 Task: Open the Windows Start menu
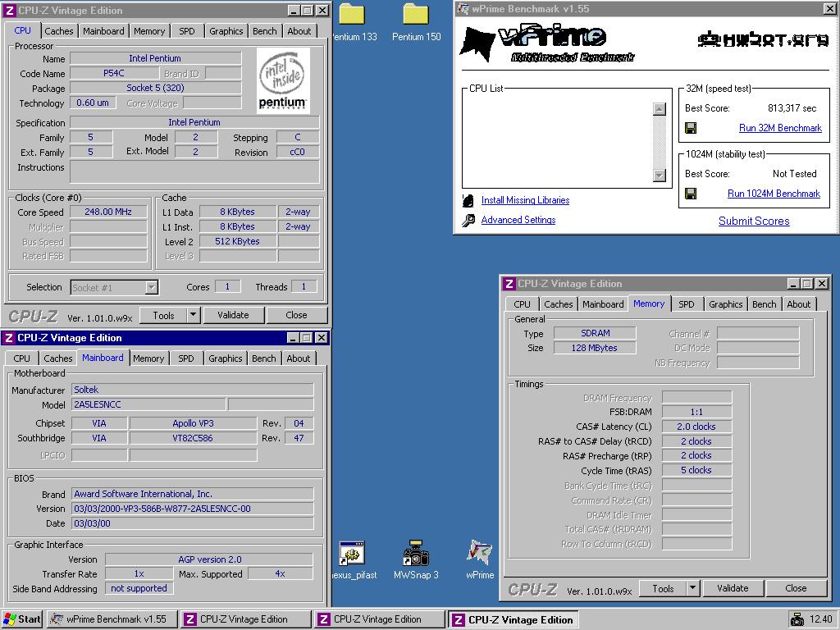point(22,619)
